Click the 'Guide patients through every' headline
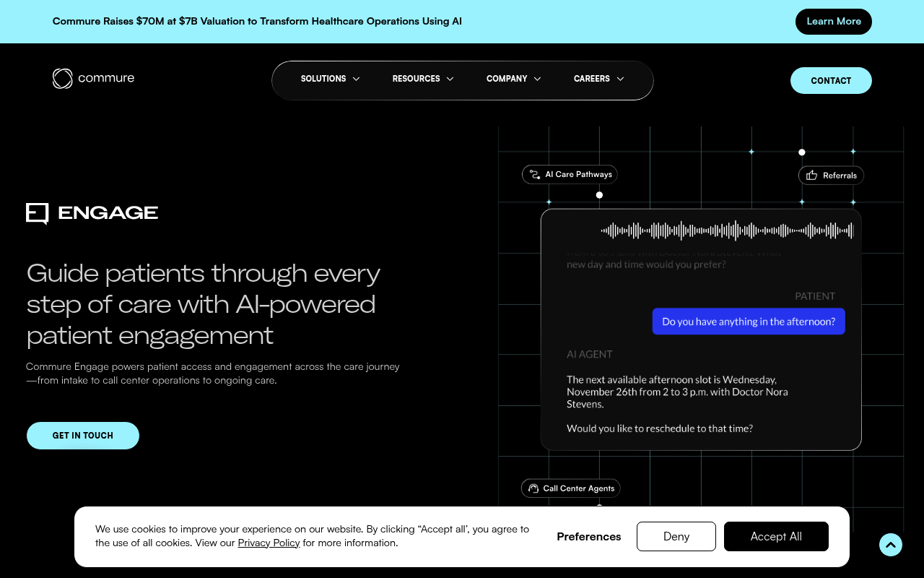This screenshot has width=924, height=578. [203, 304]
